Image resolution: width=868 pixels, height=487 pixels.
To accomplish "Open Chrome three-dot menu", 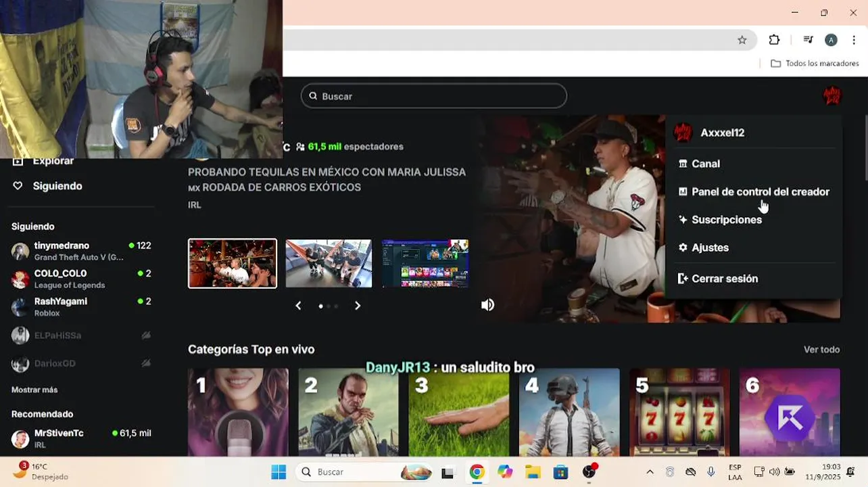I will [x=854, y=40].
